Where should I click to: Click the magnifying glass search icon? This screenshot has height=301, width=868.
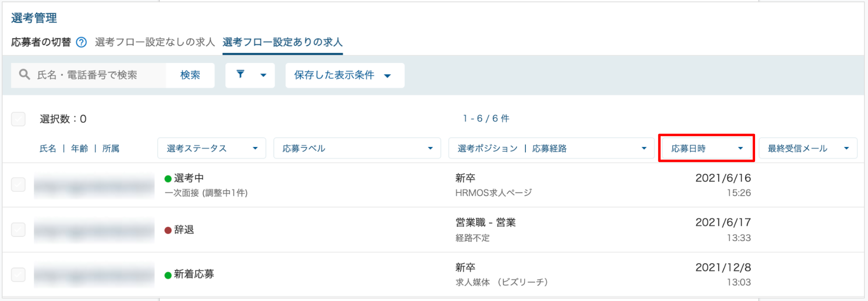pyautogui.click(x=25, y=74)
